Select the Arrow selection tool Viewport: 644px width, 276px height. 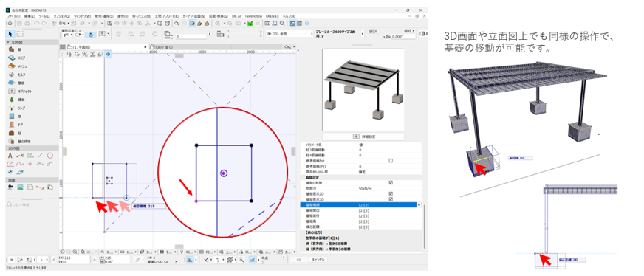click(x=11, y=34)
